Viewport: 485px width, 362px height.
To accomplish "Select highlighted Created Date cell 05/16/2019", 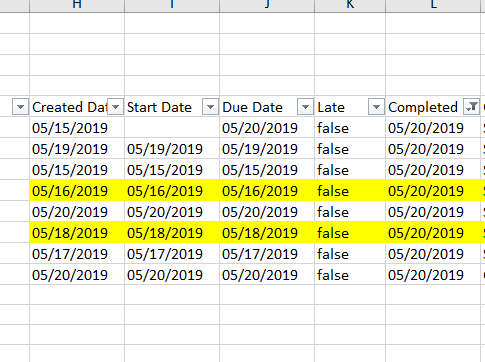I will (x=70, y=191).
